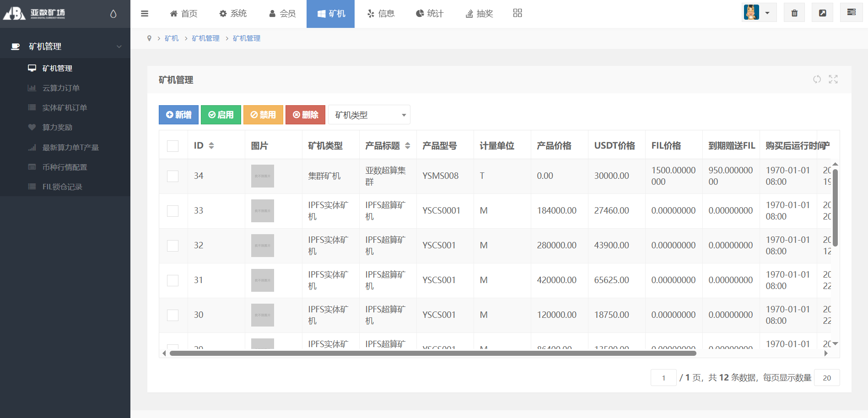Click the blue 新增 button
Screen dimensions: 868x418
click(178, 115)
